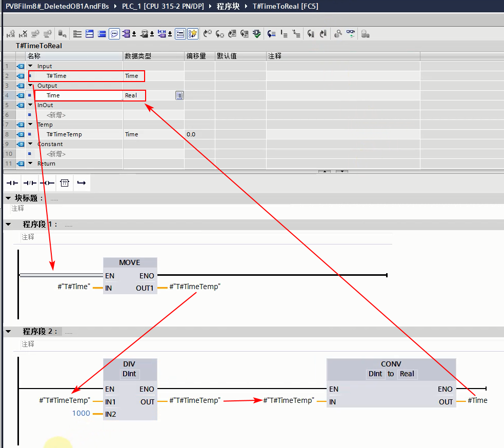This screenshot has width=504, height=448.
Task: Click the open branch arrow icon
Action: 82,183
